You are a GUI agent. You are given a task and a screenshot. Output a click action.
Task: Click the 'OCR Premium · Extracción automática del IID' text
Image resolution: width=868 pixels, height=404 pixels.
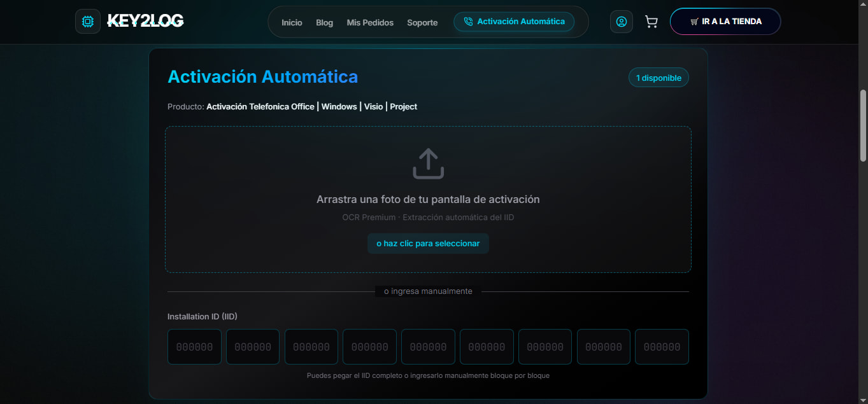(x=428, y=217)
